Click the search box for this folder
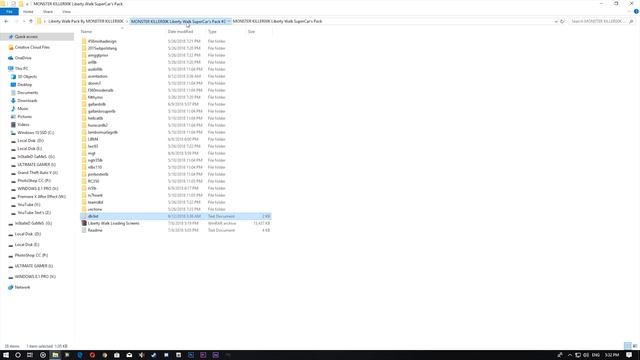 [x=602, y=21]
